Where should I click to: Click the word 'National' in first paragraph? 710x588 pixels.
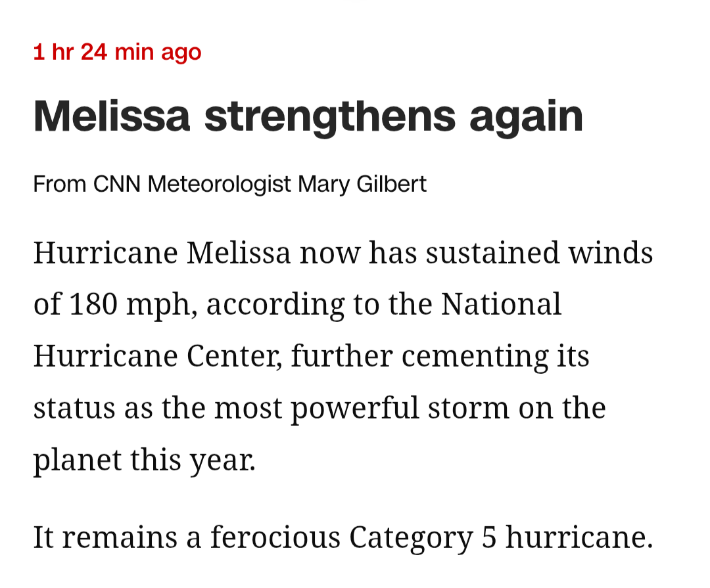(x=501, y=304)
